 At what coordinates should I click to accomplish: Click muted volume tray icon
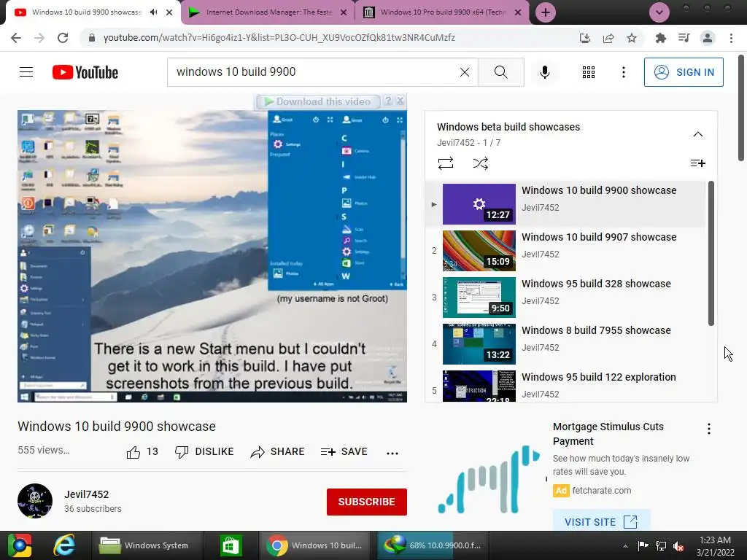(678, 546)
